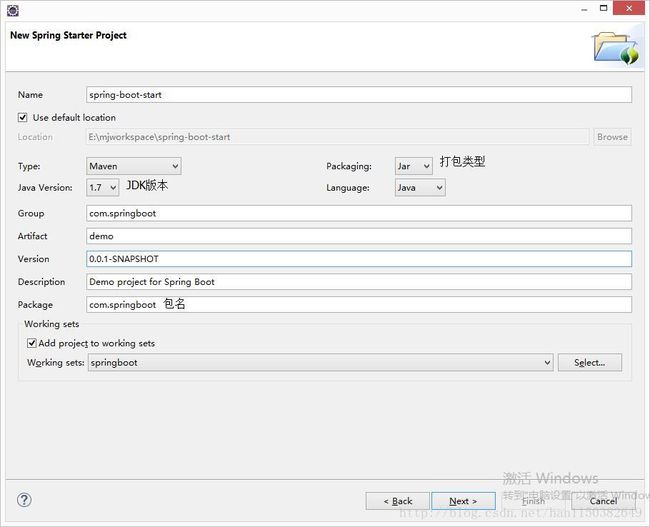This screenshot has height=527, width=650.
Task: Click the Browse location button
Action: pyautogui.click(x=612, y=136)
